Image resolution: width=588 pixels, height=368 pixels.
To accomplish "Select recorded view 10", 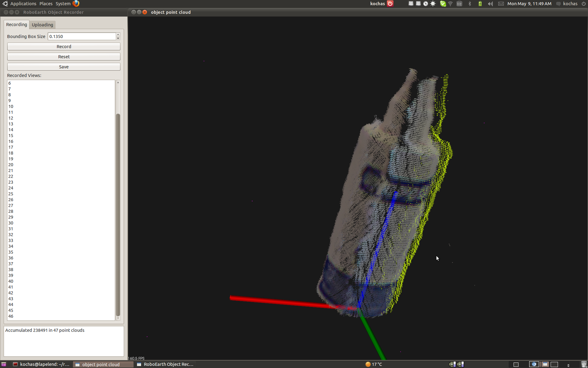I will click(61, 106).
